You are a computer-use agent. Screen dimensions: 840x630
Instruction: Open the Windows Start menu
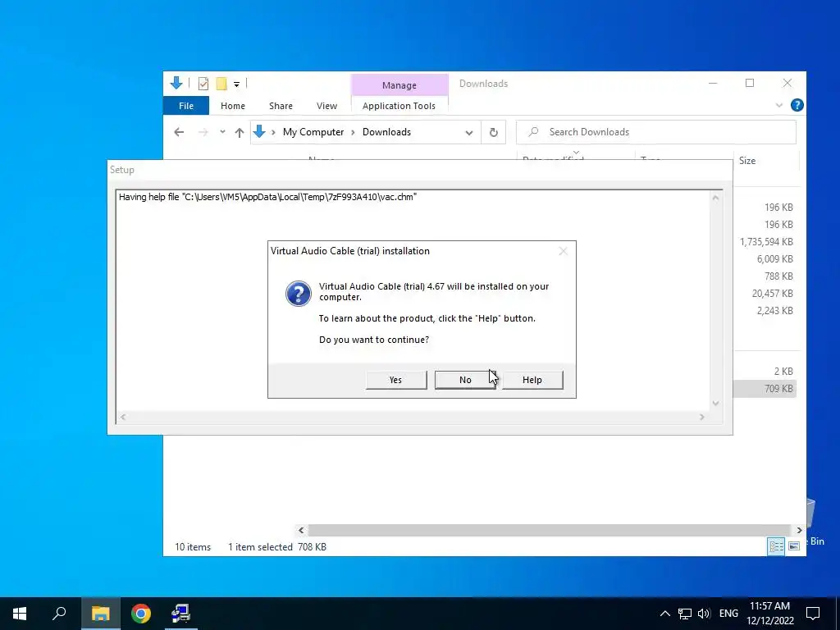[20, 614]
